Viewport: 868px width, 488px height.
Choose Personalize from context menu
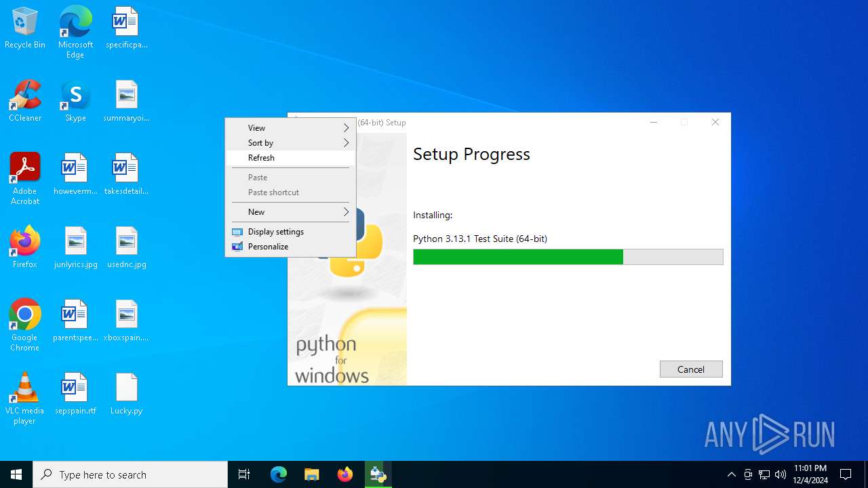290,246
